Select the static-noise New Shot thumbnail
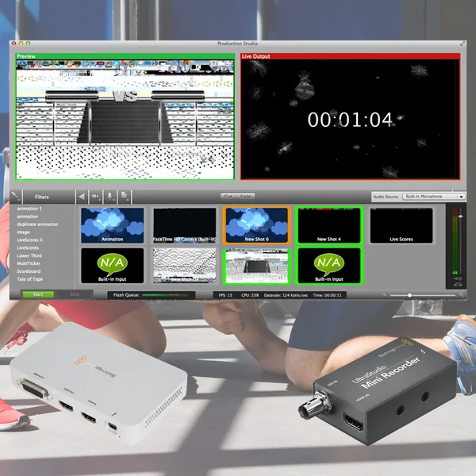Screen dimensions: 476x476 click(185, 266)
